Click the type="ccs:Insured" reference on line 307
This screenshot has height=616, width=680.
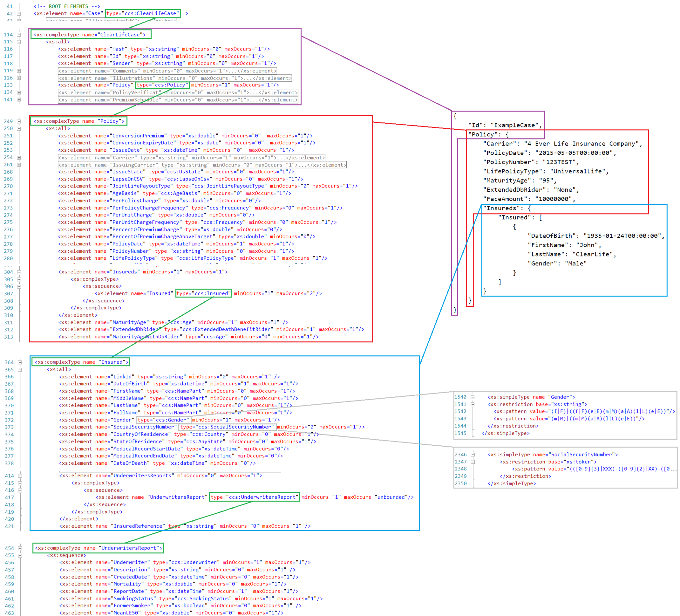pyautogui.click(x=203, y=293)
